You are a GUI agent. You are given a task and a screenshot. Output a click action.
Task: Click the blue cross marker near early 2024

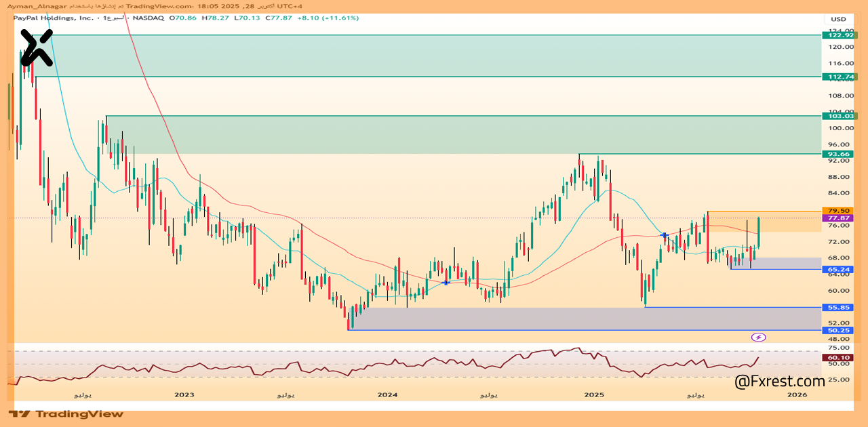pyautogui.click(x=446, y=282)
